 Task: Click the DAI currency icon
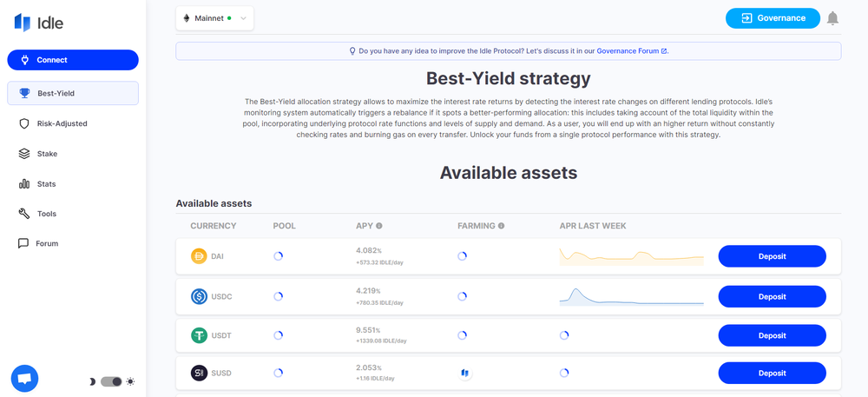tap(199, 257)
